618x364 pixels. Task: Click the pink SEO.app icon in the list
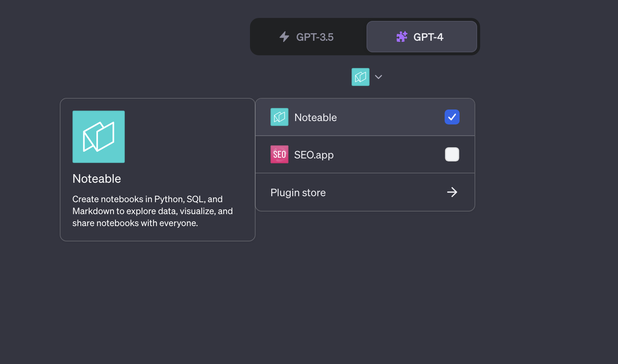(279, 154)
